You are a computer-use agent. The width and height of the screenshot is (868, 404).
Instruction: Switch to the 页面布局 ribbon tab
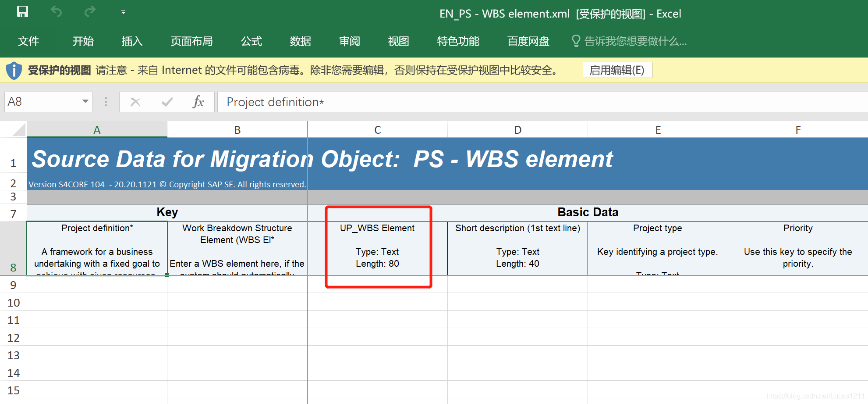[x=192, y=41]
